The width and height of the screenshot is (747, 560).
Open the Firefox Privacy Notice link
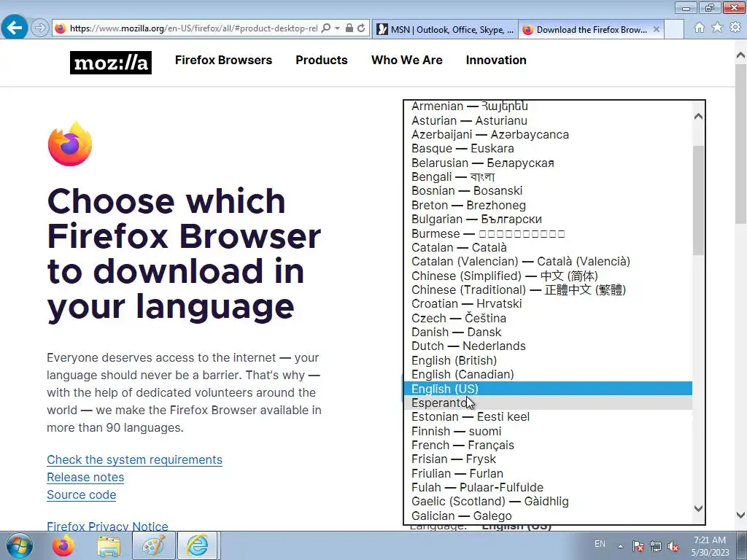tap(107, 526)
